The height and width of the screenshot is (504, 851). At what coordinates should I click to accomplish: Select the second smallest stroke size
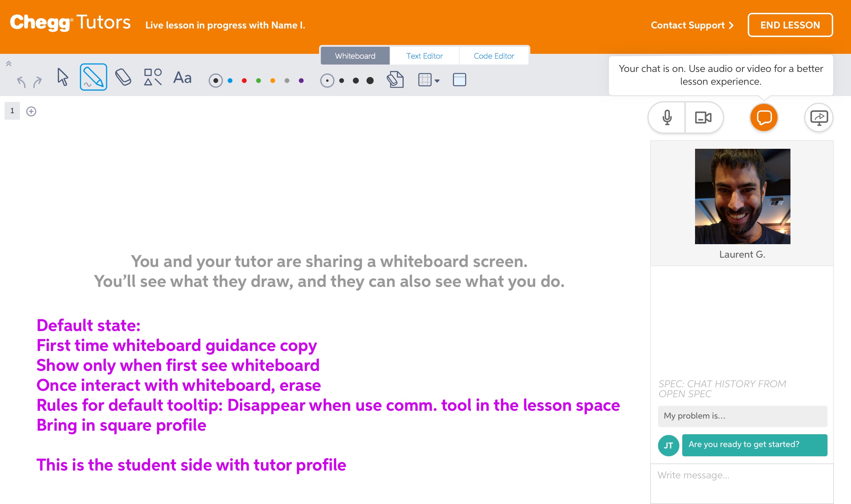341,81
